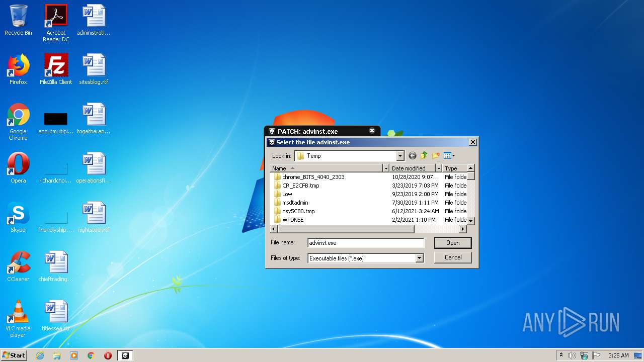Image resolution: width=644 pixels, height=362 pixels.
Task: Open Opera from the taskbar
Action: [108, 355]
